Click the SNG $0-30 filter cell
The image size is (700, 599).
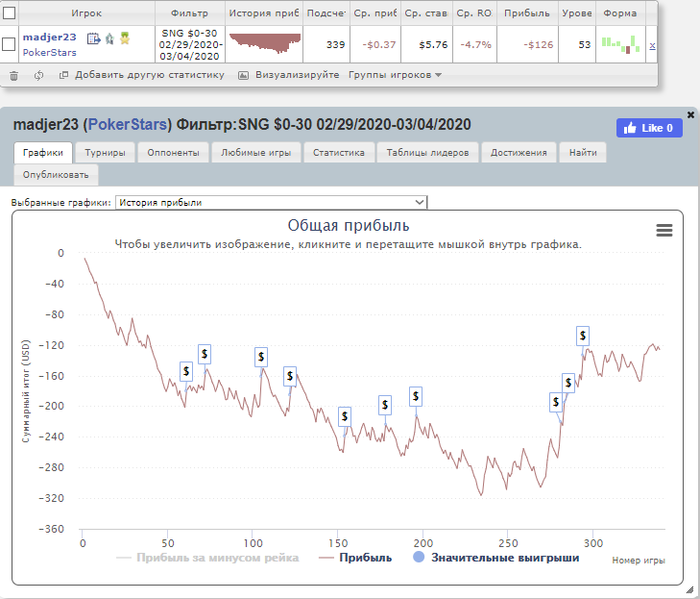point(190,45)
